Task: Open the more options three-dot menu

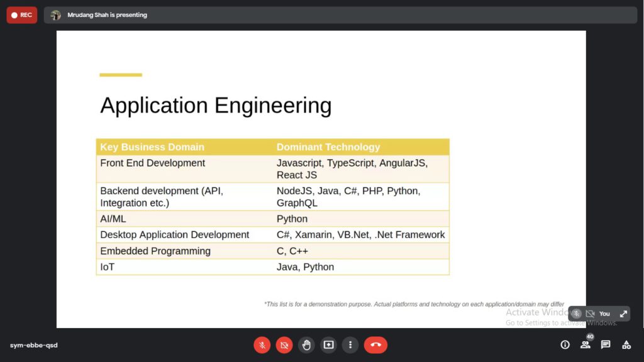Action: [350, 344]
